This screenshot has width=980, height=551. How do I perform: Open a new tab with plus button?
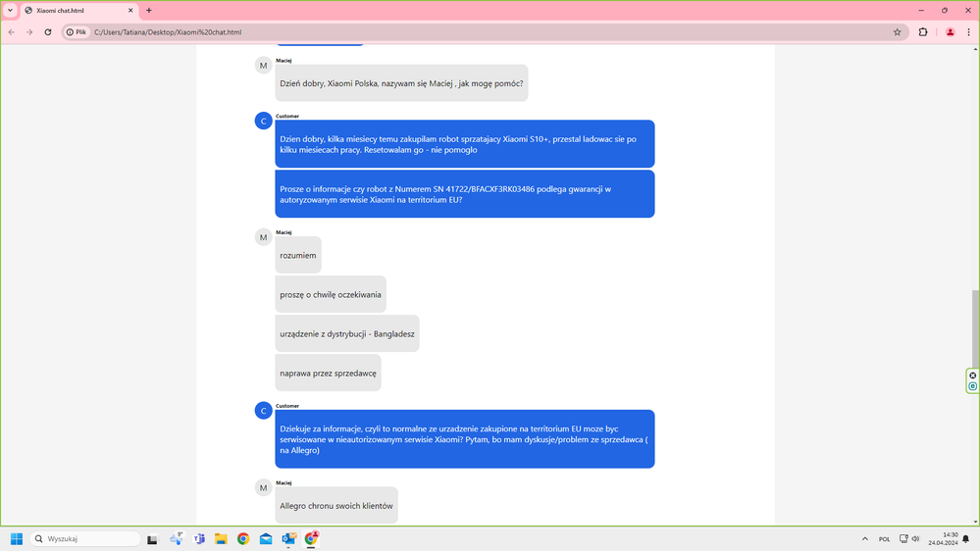(149, 10)
